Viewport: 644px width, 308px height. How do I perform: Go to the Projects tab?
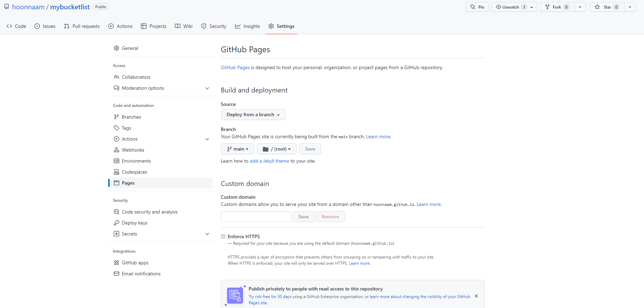coord(154,26)
